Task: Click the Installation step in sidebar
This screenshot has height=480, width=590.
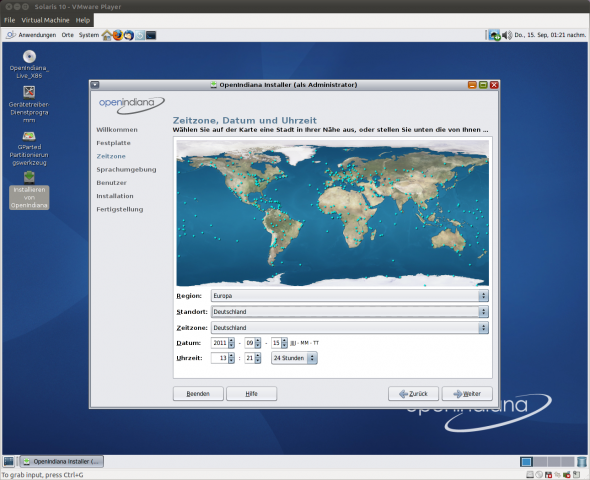Action: pos(115,196)
